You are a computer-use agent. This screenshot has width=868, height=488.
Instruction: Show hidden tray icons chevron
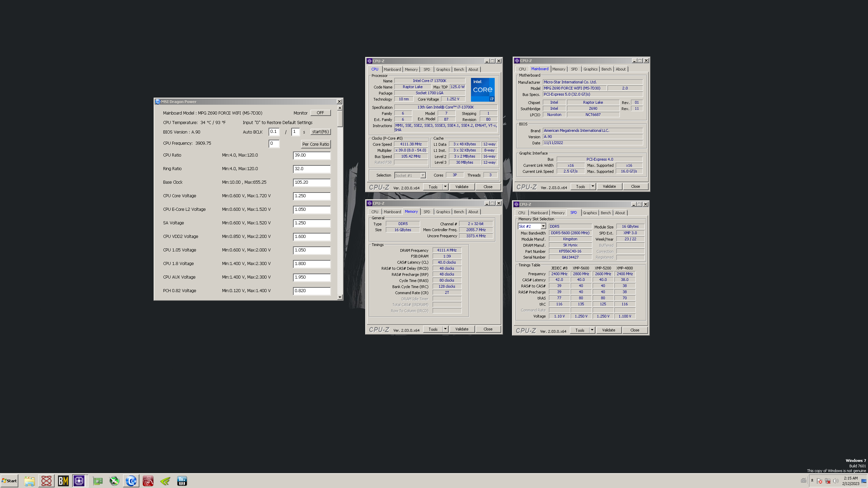point(812,481)
